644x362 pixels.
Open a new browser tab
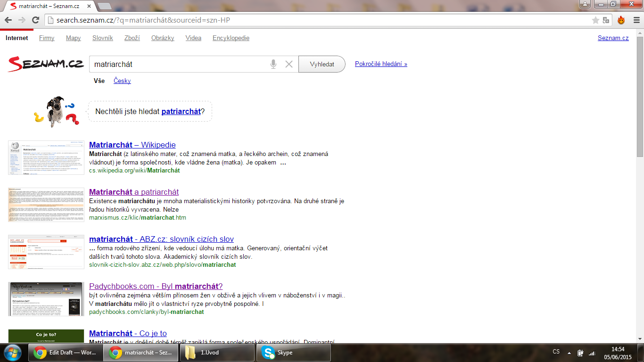click(x=104, y=6)
